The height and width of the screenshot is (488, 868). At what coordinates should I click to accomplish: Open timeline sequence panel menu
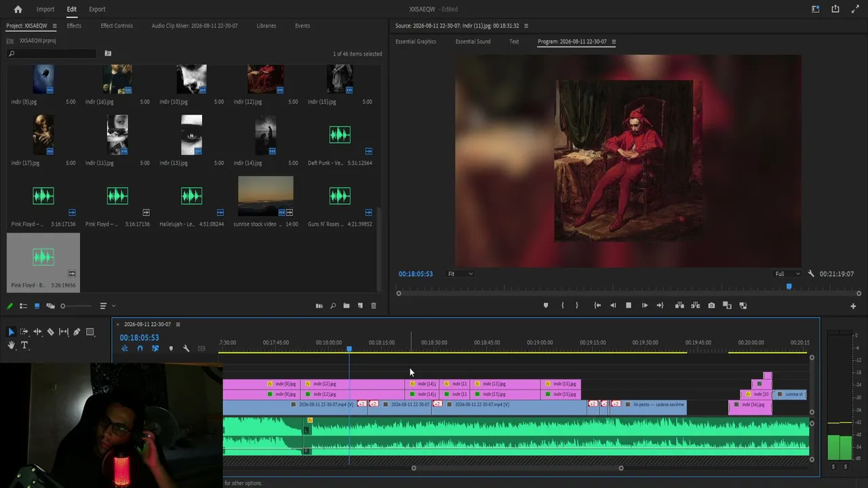click(178, 324)
